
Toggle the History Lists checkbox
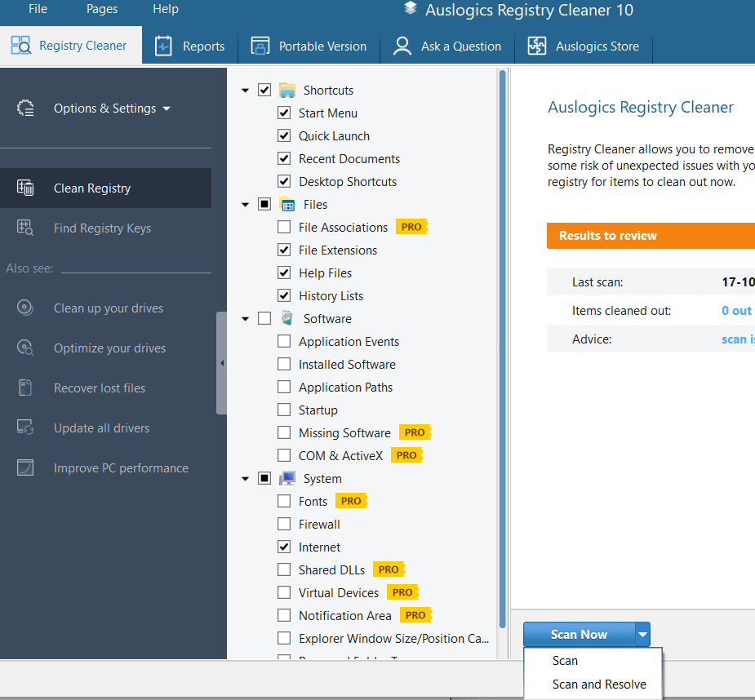pos(284,295)
